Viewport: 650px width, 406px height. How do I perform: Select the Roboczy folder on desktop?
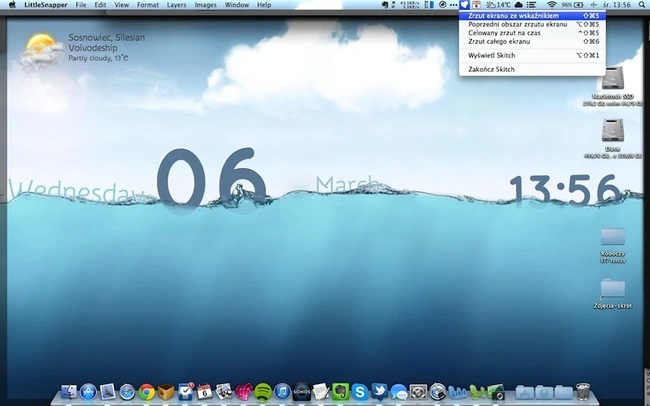coord(613,236)
